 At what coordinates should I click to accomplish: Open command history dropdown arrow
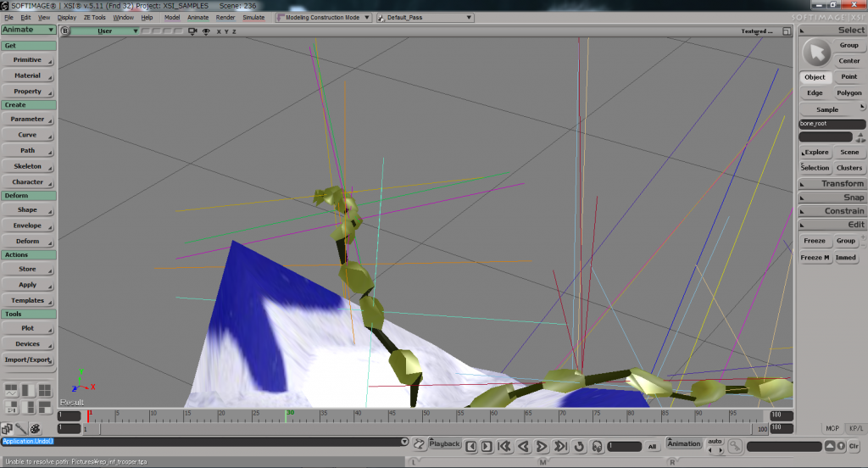pyautogui.click(x=404, y=442)
